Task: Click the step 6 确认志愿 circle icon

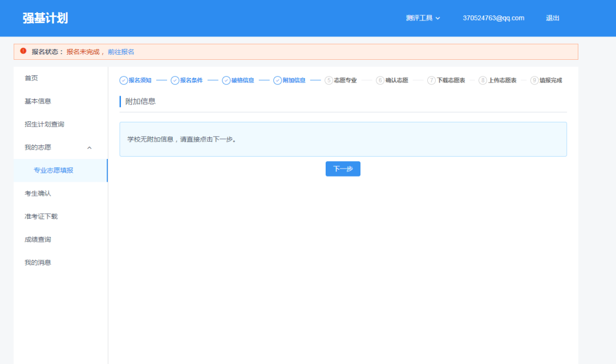Action: [x=380, y=80]
